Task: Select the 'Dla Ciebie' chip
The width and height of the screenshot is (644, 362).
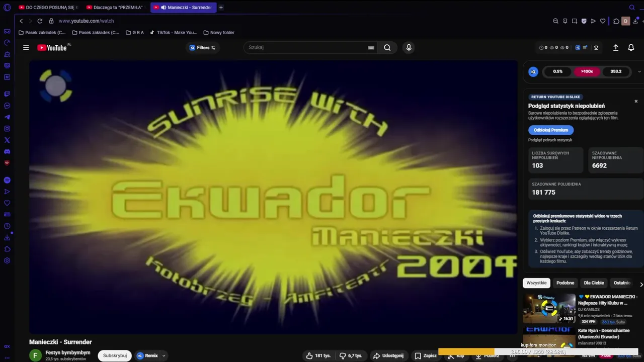Action: click(594, 283)
